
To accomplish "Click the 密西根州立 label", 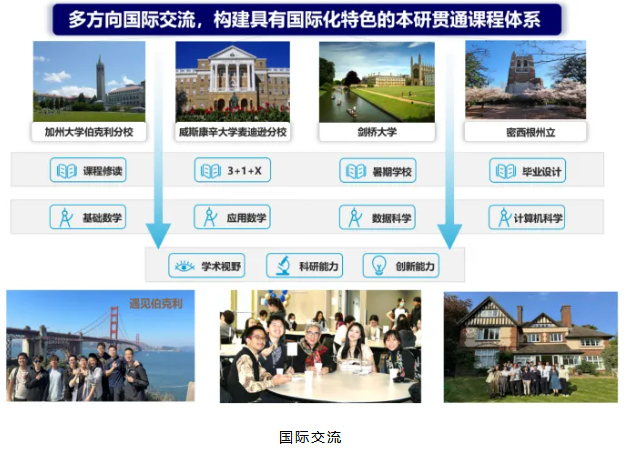I will (x=524, y=131).
